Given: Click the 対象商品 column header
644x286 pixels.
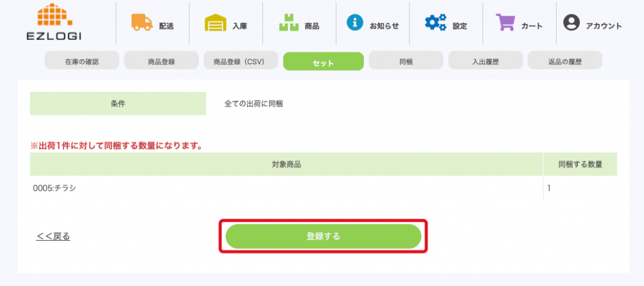Looking at the screenshot, I should coord(287,164).
